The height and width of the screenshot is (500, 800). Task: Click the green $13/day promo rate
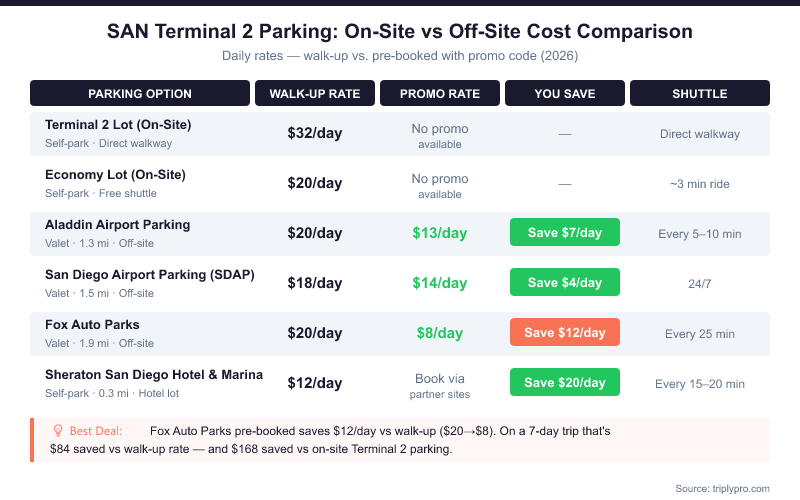click(x=440, y=233)
